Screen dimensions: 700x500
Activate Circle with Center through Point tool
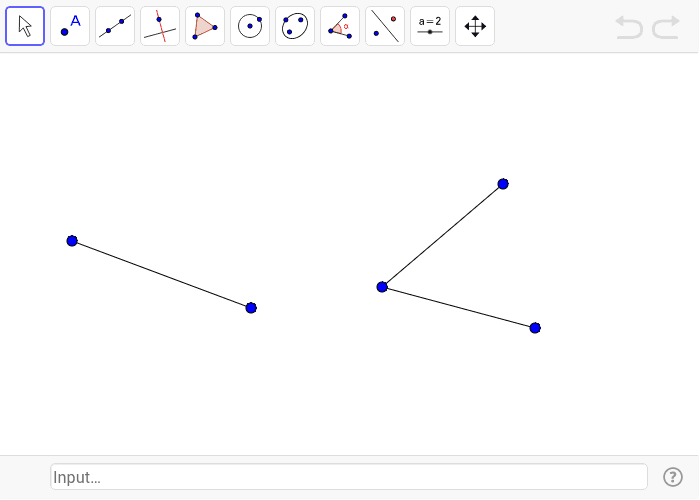pos(250,26)
